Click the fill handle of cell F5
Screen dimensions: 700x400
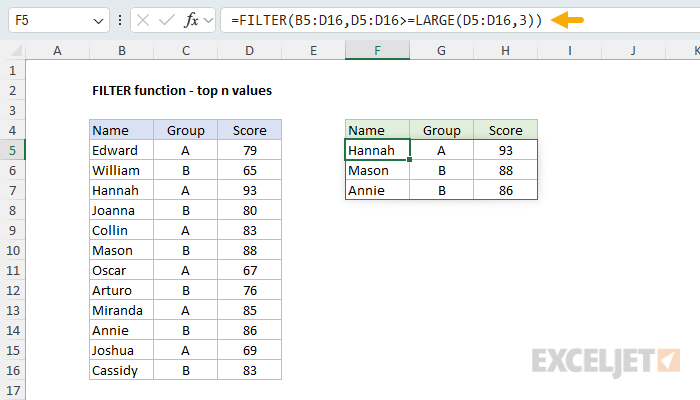click(409, 159)
